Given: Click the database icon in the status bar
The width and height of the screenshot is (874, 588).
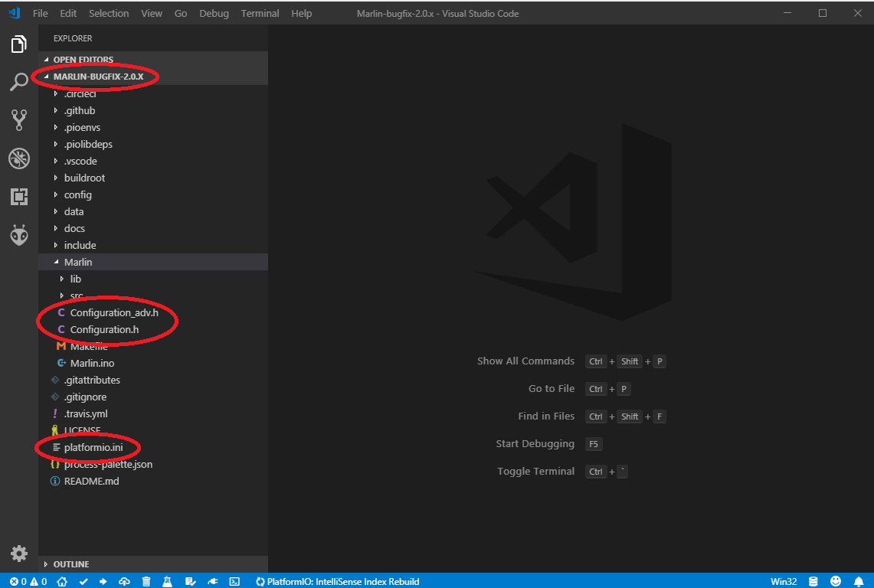Looking at the screenshot, I should click(813, 581).
